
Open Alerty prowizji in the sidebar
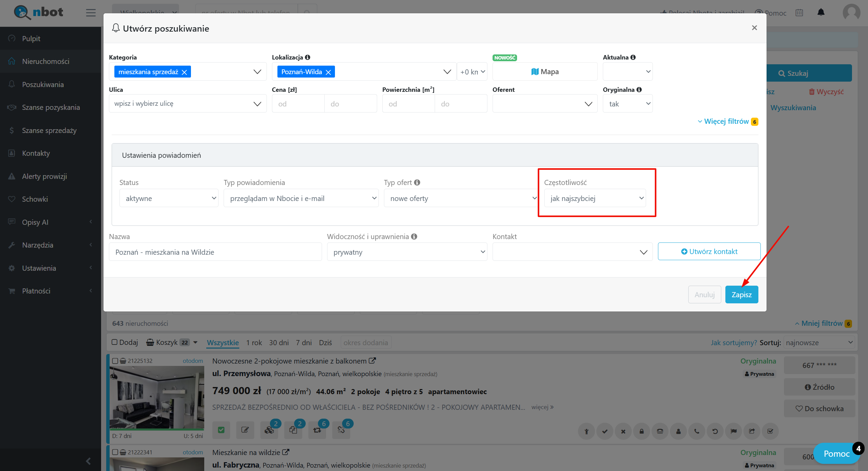(44, 176)
